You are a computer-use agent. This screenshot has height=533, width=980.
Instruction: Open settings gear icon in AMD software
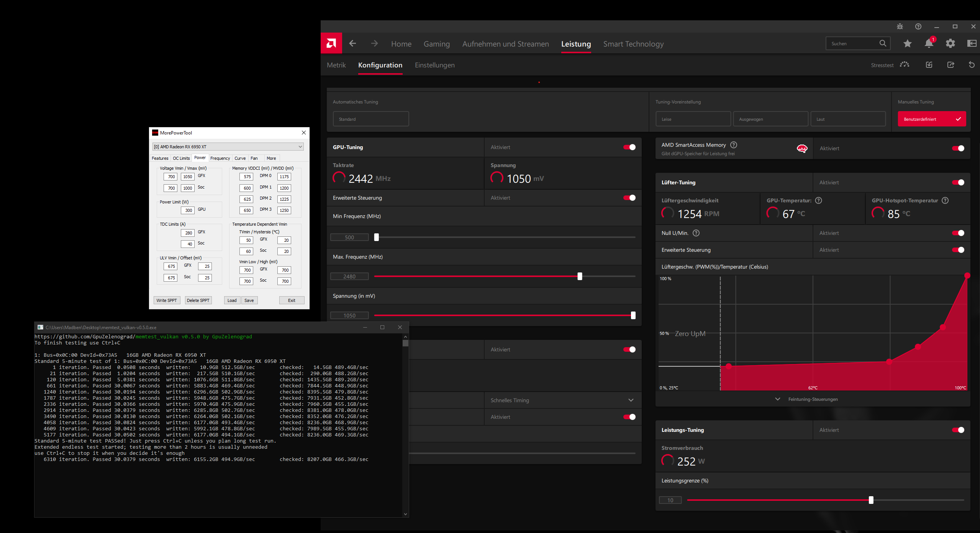(950, 44)
